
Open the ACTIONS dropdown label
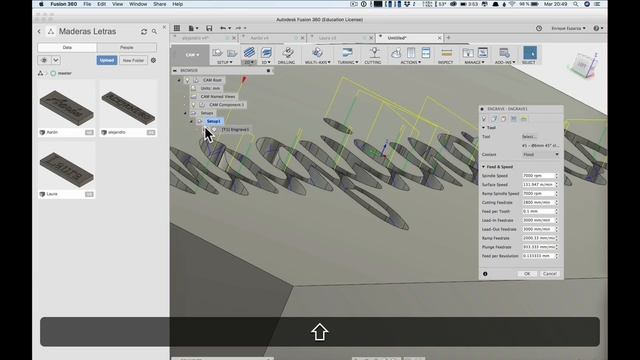[x=411, y=62]
